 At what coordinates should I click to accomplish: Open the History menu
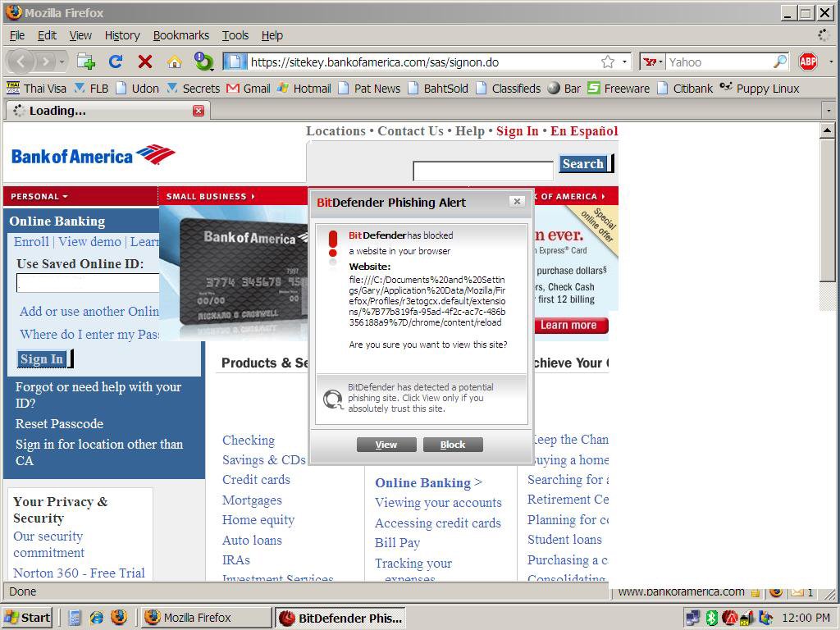pyautogui.click(x=122, y=35)
